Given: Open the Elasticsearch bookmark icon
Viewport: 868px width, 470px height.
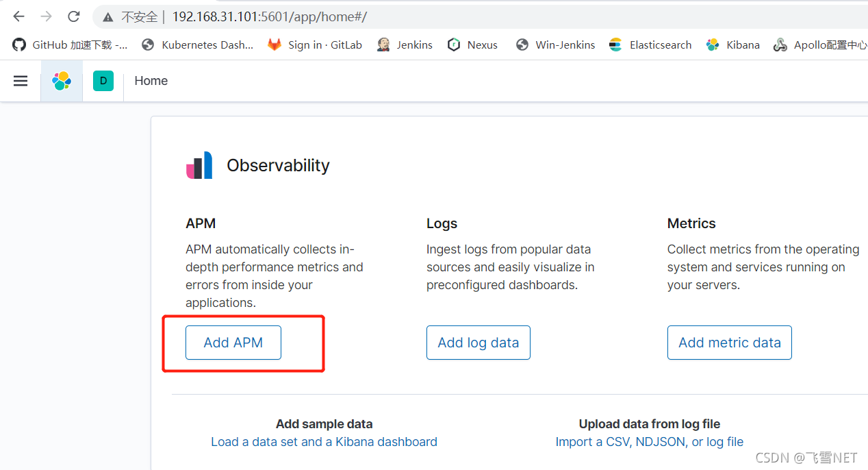Looking at the screenshot, I should [615, 44].
